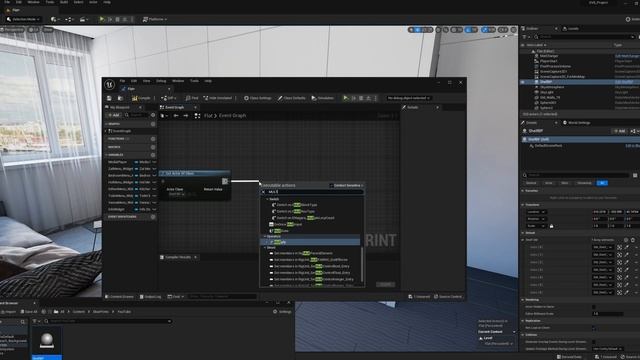Open Output Log in blueprint status bar
640x360 pixels.
(151, 297)
